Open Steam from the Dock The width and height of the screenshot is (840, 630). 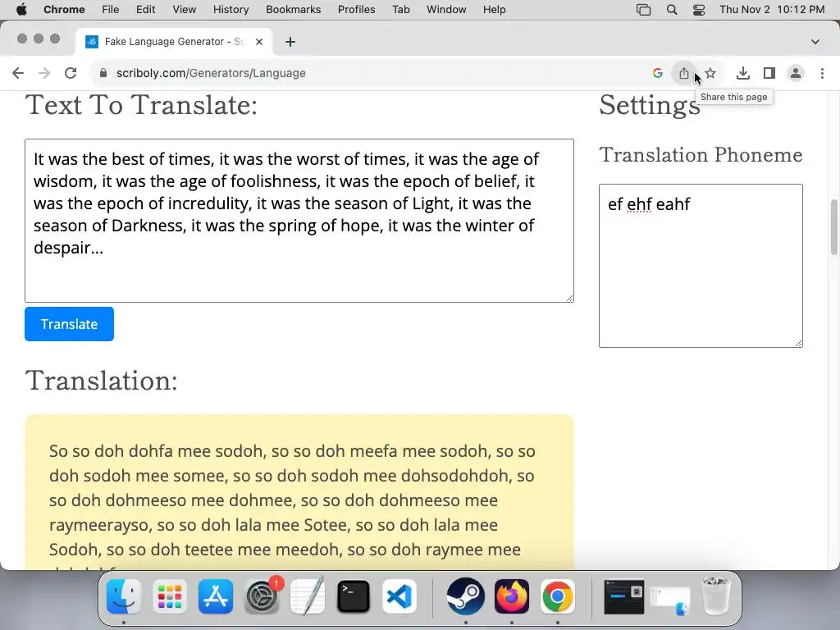[466, 597]
